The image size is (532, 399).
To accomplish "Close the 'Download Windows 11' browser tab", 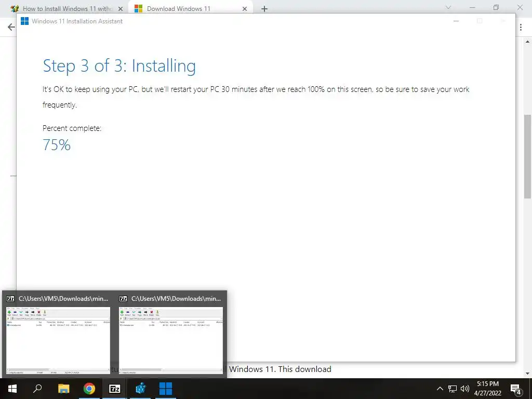I will point(245,9).
